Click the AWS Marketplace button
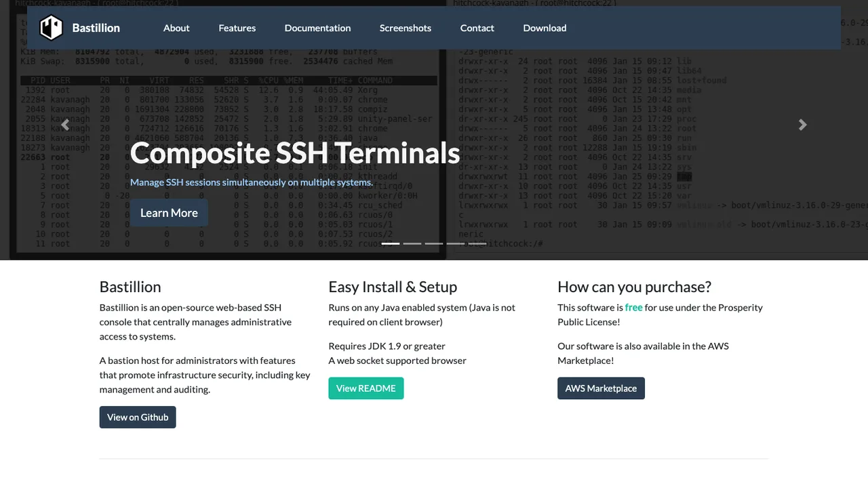 [601, 388]
